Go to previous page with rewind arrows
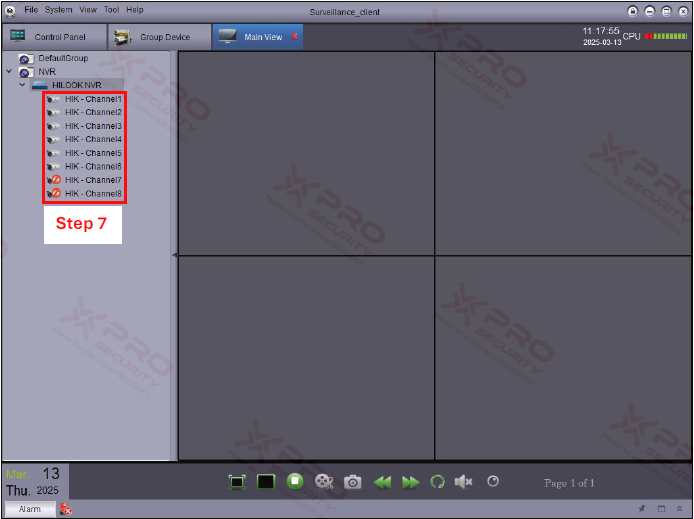The width and height of the screenshot is (694, 519). tap(382, 482)
